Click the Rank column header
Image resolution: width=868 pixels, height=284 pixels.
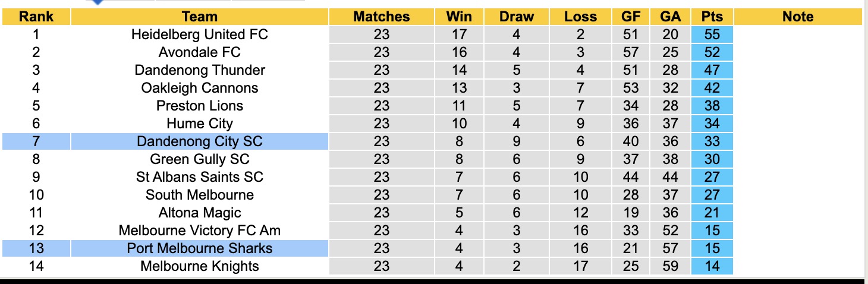coord(36,17)
